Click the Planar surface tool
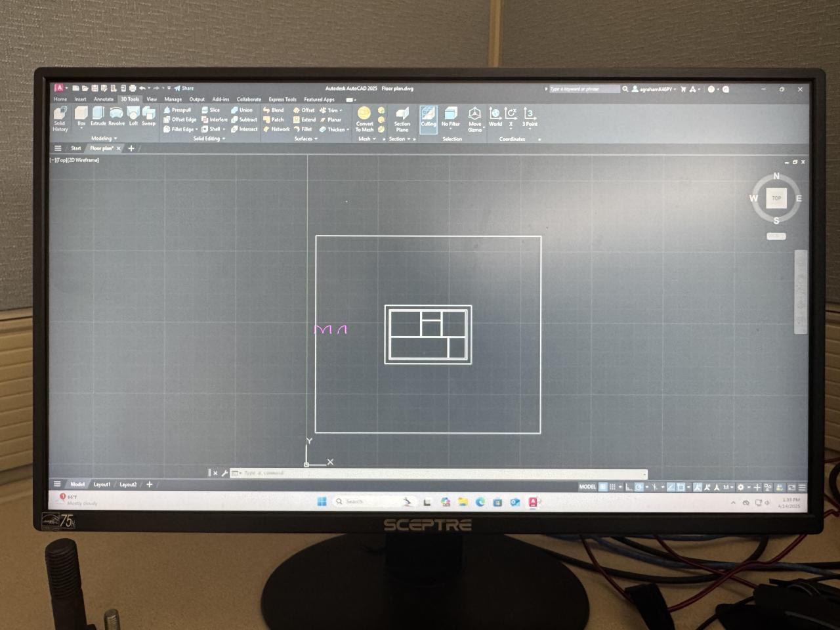The width and height of the screenshot is (840, 630). [331, 120]
